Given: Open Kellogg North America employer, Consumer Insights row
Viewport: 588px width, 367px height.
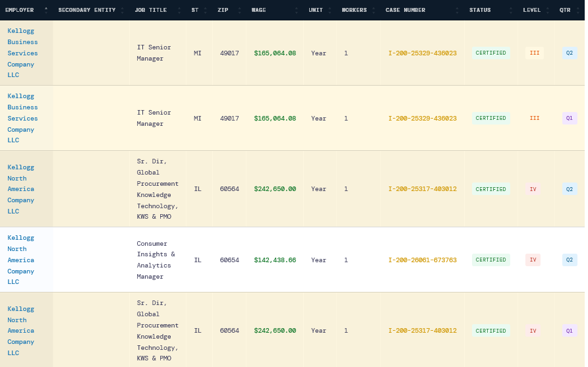Looking at the screenshot, I should [20, 260].
